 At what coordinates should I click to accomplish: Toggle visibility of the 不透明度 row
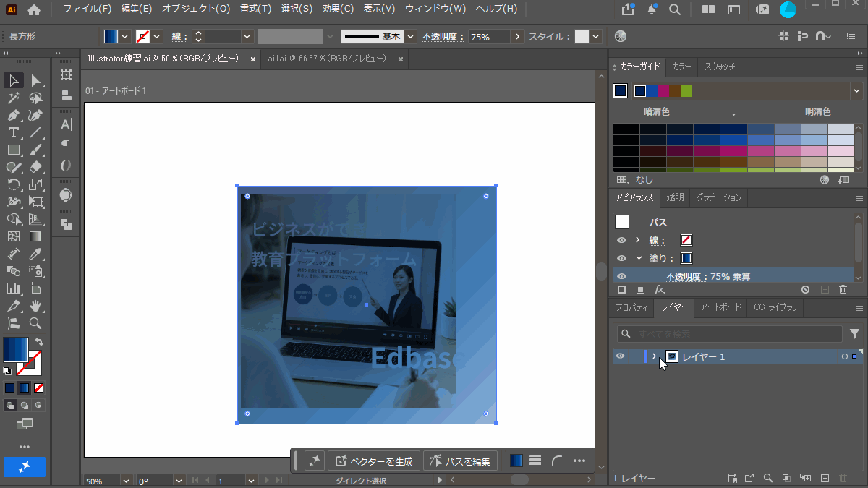(621, 276)
